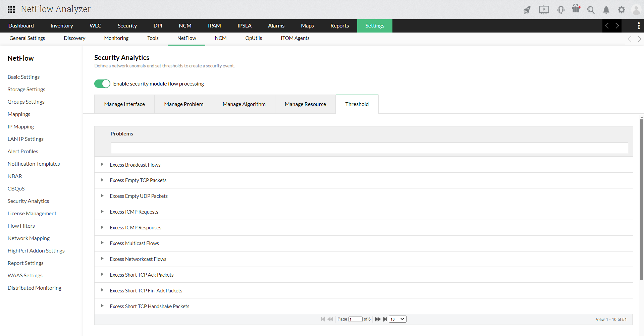Open the rows-per-page dropdown
Viewport: 644px width, 336px height.
(x=397, y=319)
